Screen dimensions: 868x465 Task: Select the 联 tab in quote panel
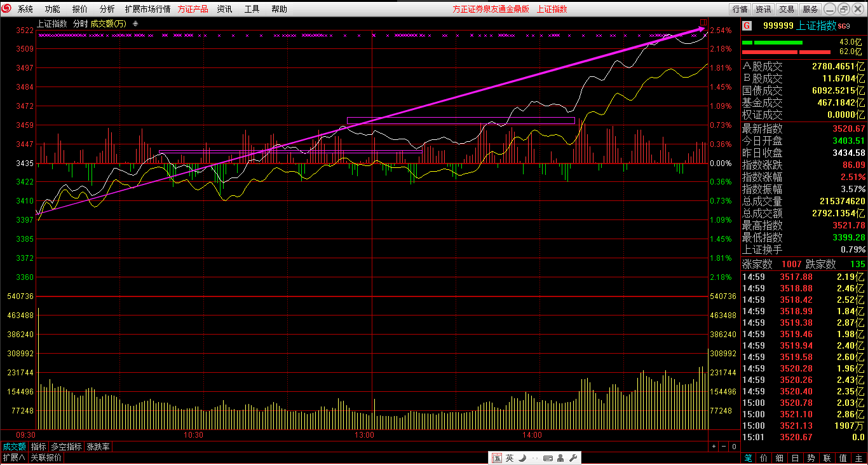coord(827,458)
